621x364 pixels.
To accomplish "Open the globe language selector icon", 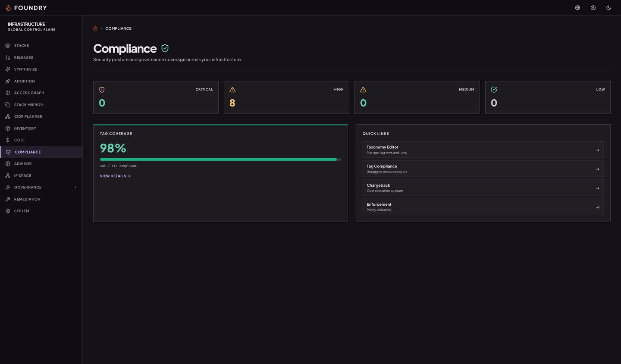I will (577, 8).
